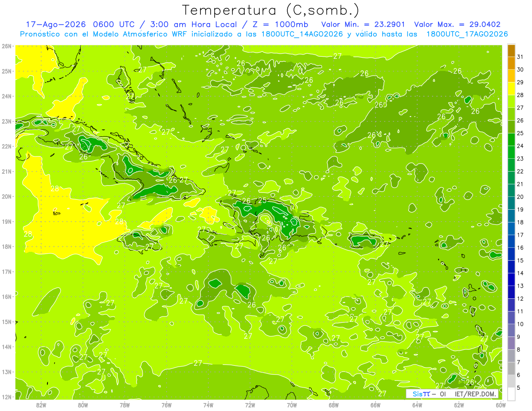The image size is (532, 411).
Task: Pick the purple swatch between 9 and 10
Action: coord(511,331)
